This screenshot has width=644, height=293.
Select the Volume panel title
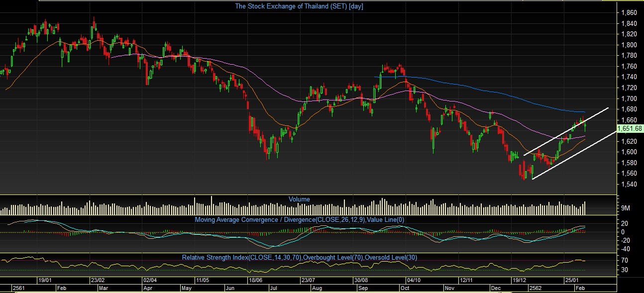tap(299, 199)
